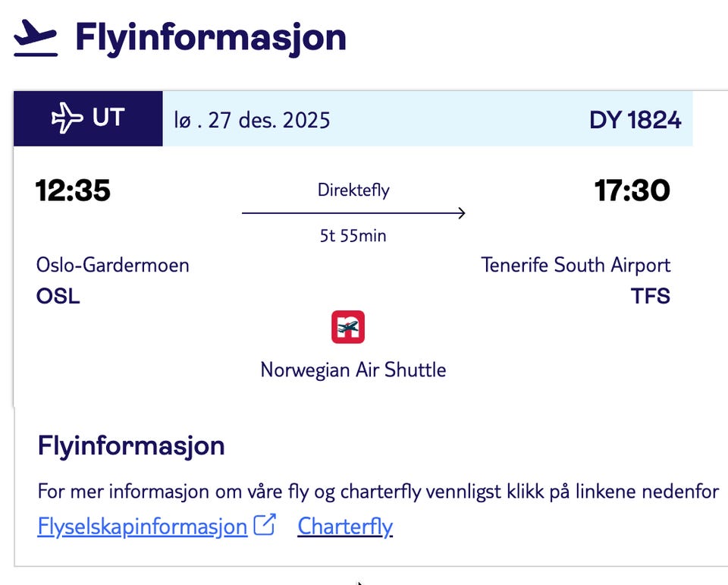Click the direct flight arrow line
The height and width of the screenshot is (585, 728).
tap(353, 214)
